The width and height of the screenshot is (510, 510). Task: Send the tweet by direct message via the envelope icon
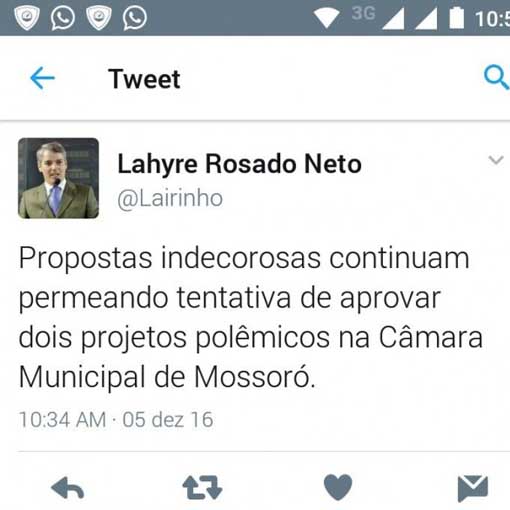pyautogui.click(x=473, y=488)
